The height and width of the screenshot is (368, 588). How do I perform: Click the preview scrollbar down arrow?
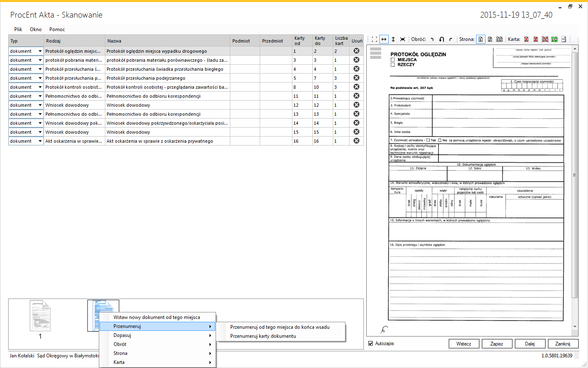[575, 327]
